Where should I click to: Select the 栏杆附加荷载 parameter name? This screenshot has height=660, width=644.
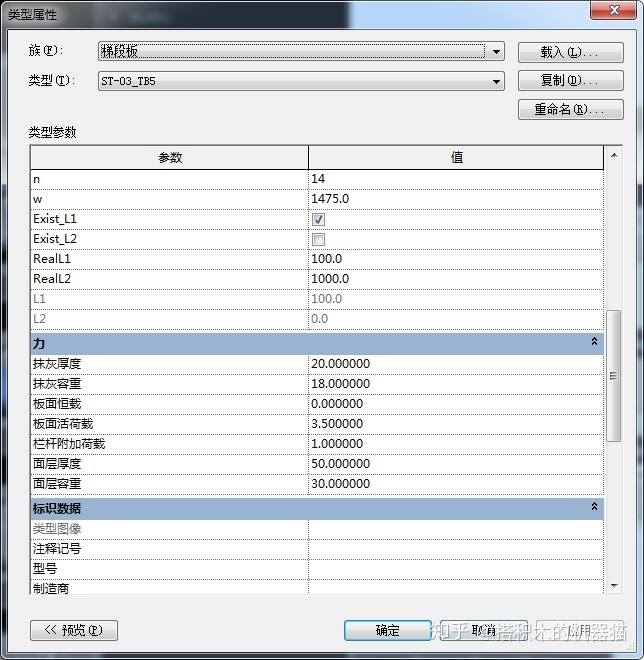coord(69,444)
